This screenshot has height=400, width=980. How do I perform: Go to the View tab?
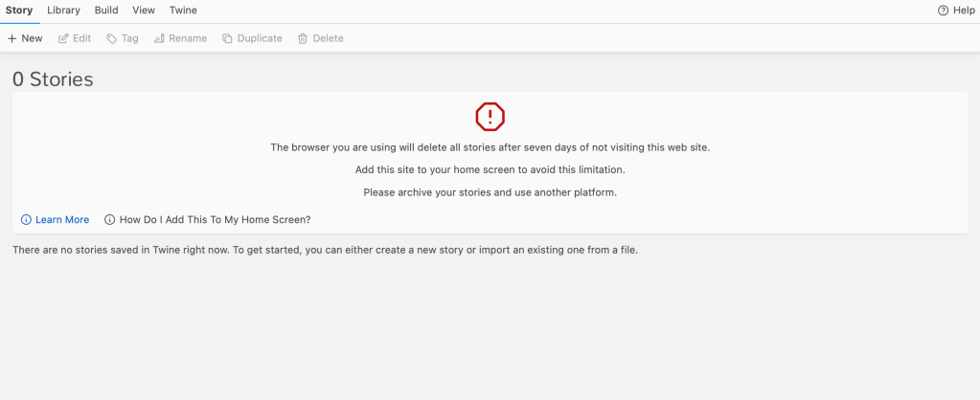[x=144, y=11]
